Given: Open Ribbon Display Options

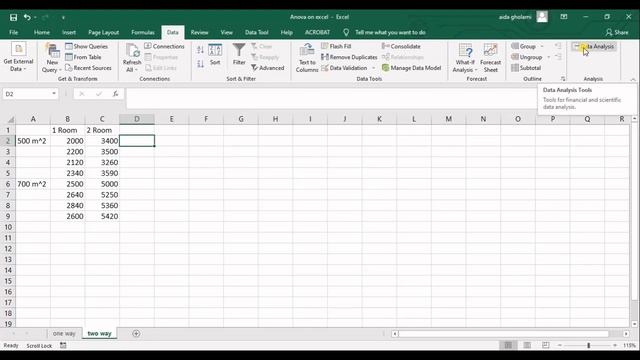Looking at the screenshot, I should (564, 17).
